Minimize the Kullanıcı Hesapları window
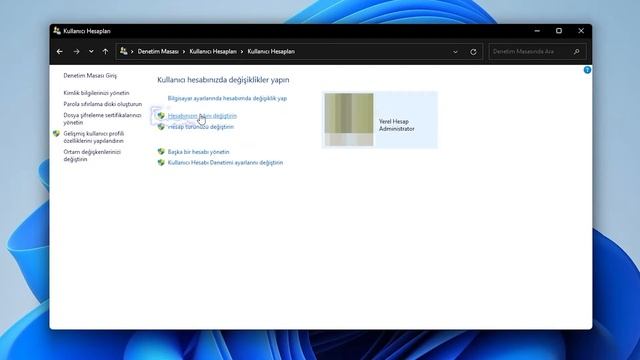 pyautogui.click(x=537, y=31)
